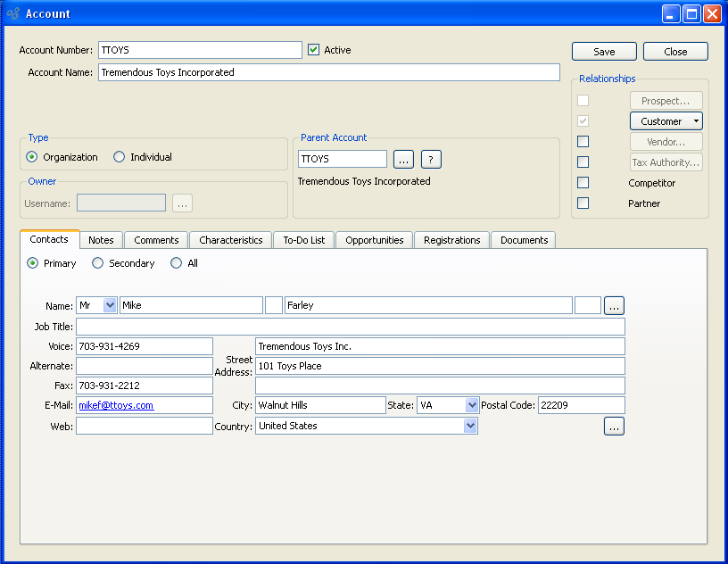This screenshot has width=728, height=564.
Task: Click the Account window title bar icon
Action: 12,13
